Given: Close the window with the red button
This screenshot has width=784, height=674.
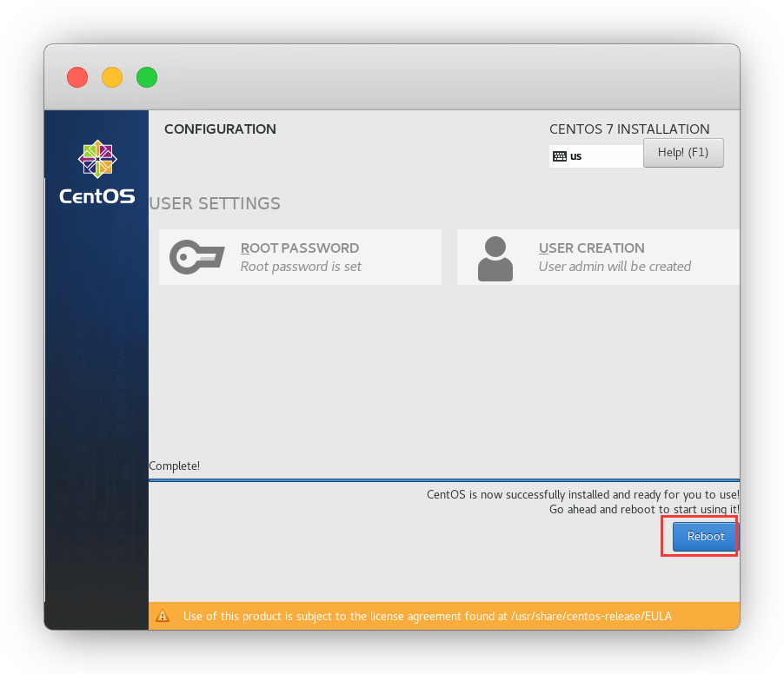Looking at the screenshot, I should click(x=77, y=77).
